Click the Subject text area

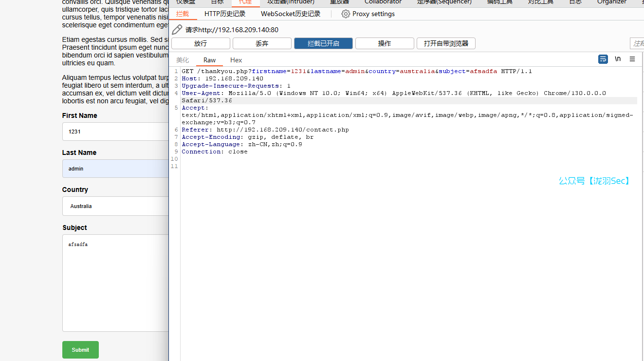pos(116,283)
